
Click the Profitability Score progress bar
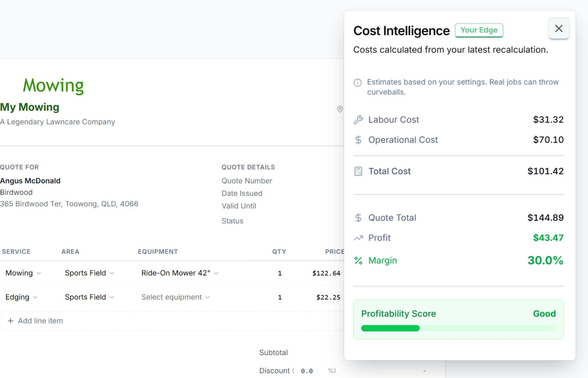pyautogui.click(x=459, y=328)
